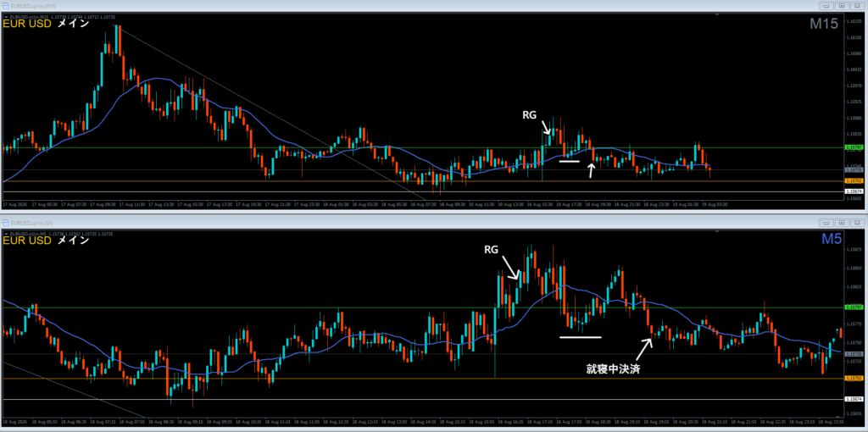
Task: Click the 'EUR USD メイン' label in M5 chart
Action: tap(47, 241)
